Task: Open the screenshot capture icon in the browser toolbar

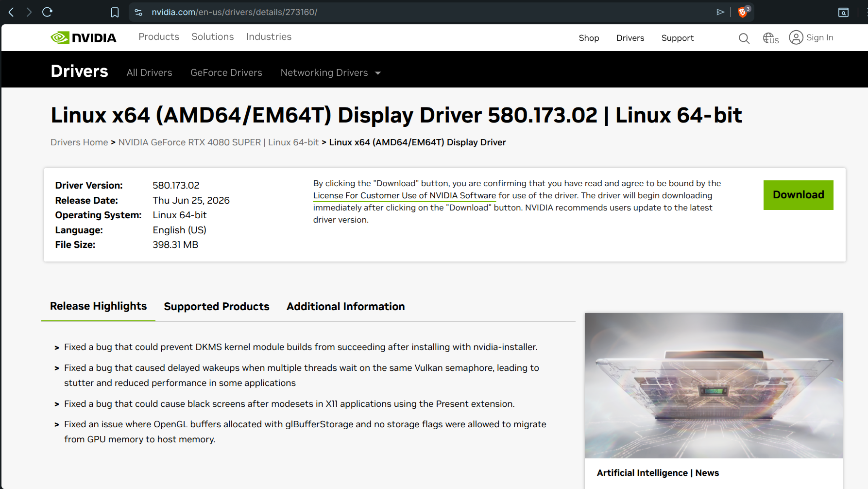Action: [x=844, y=12]
